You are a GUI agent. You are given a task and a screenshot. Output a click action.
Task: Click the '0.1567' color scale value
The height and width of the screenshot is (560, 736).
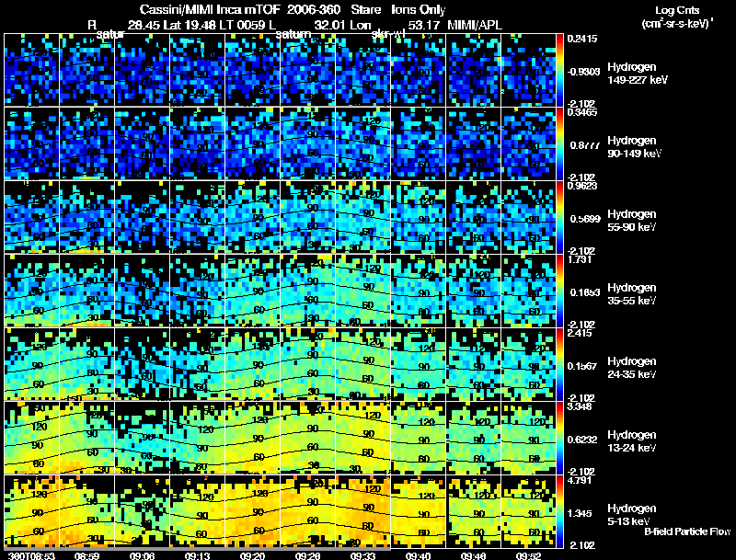582,366
